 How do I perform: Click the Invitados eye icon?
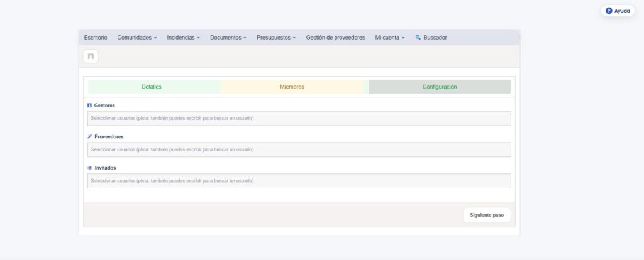pos(90,168)
